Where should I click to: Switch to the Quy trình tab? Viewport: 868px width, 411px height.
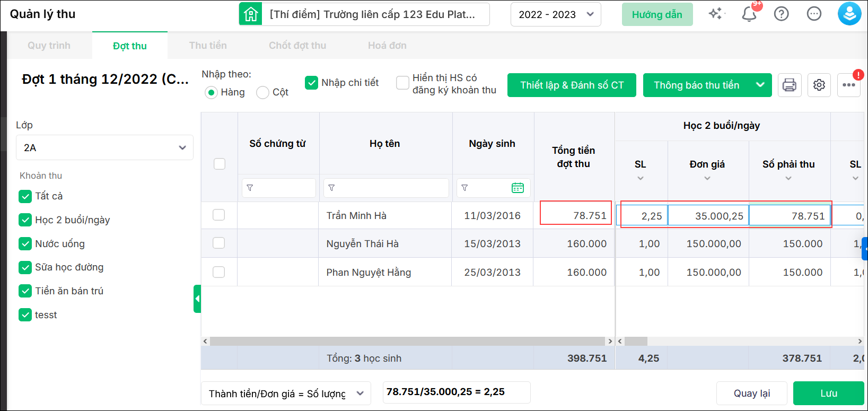click(x=49, y=46)
